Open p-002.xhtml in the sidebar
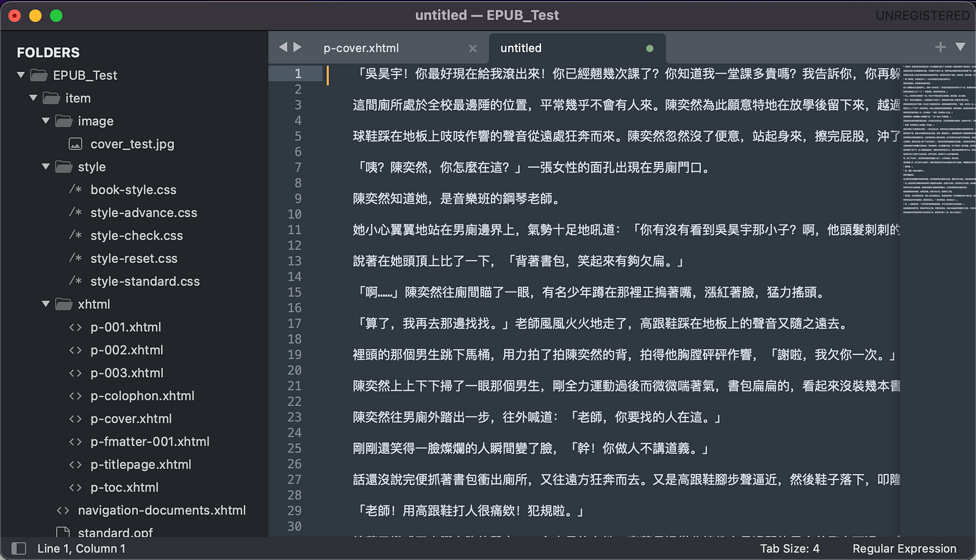The width and height of the screenshot is (976, 560). (127, 350)
